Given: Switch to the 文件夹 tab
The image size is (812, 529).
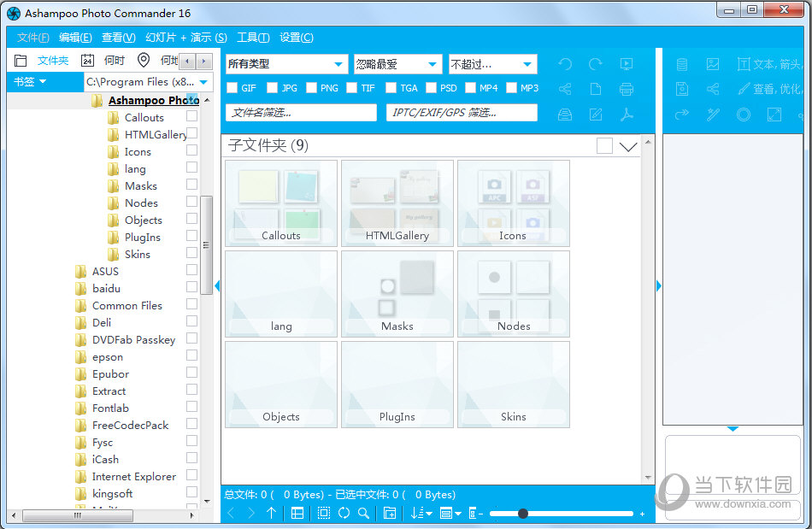Looking at the screenshot, I should (53, 61).
